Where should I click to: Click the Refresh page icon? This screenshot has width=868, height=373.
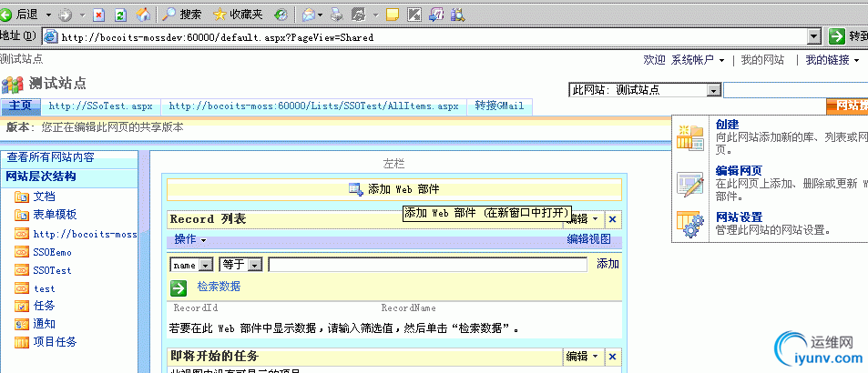[120, 15]
